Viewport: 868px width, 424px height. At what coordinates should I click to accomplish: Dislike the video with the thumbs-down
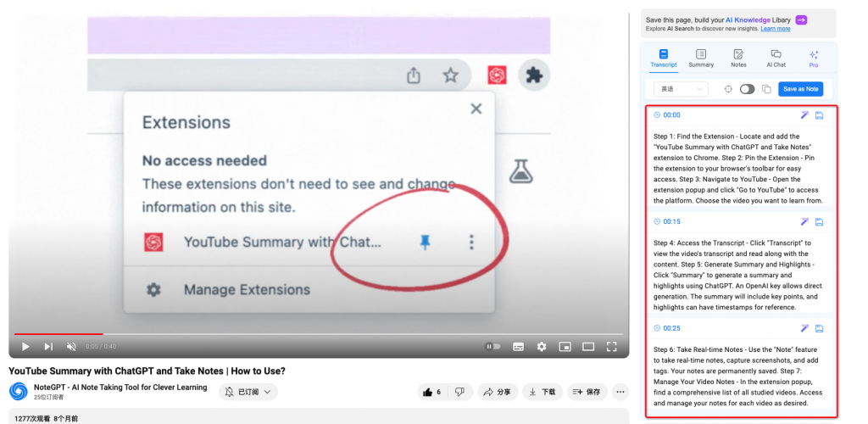(x=460, y=392)
